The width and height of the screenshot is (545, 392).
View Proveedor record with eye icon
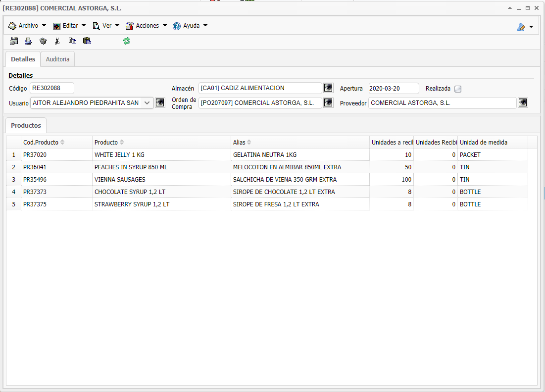pos(523,103)
